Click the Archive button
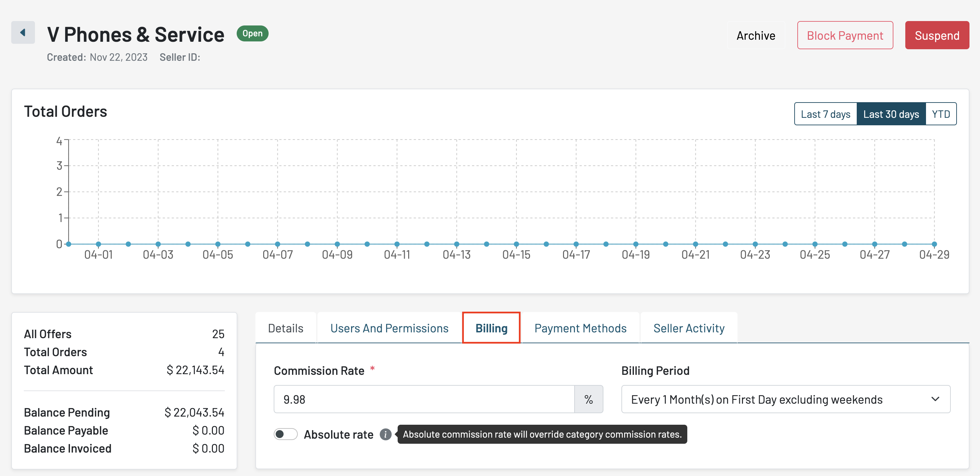Screen dimensions: 980x476 coord(756,35)
